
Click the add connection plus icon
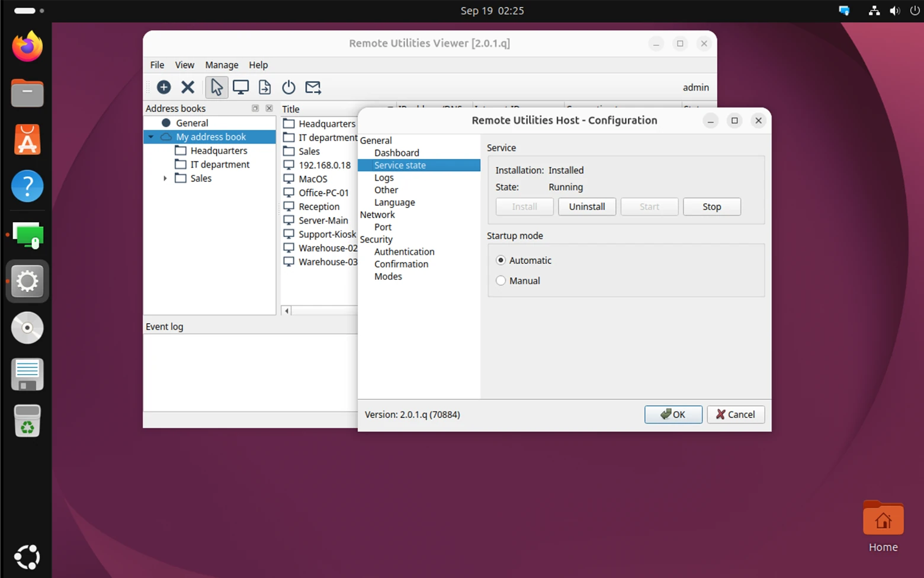coord(163,87)
